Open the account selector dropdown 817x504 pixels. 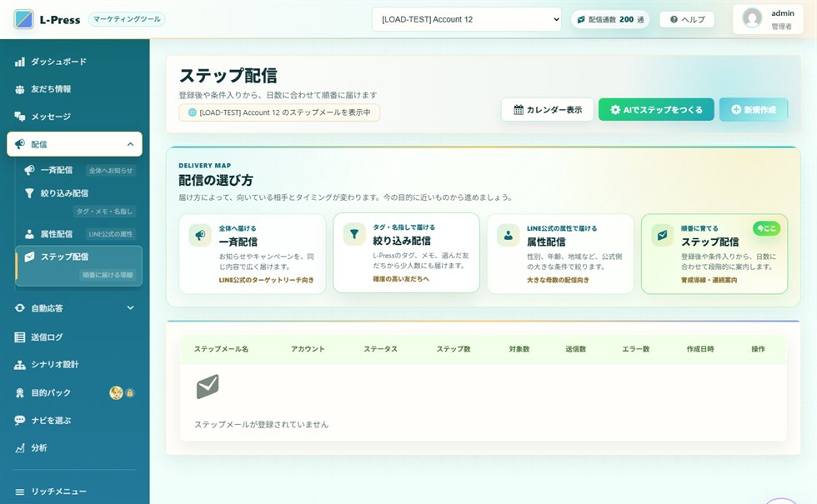coord(466,19)
